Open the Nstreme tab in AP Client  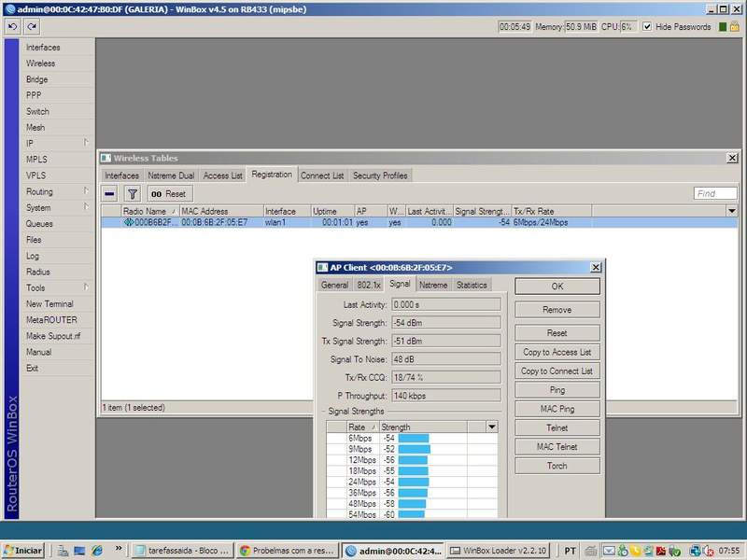pyautogui.click(x=433, y=286)
